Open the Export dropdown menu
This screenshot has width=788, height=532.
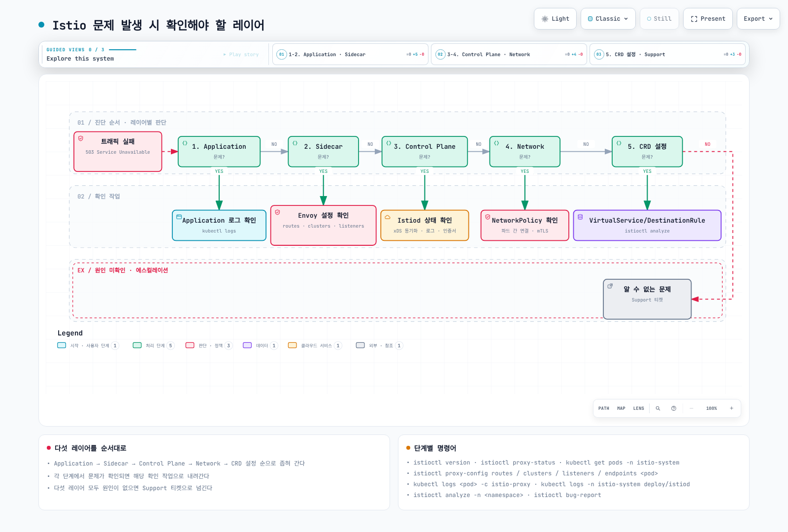(758, 19)
